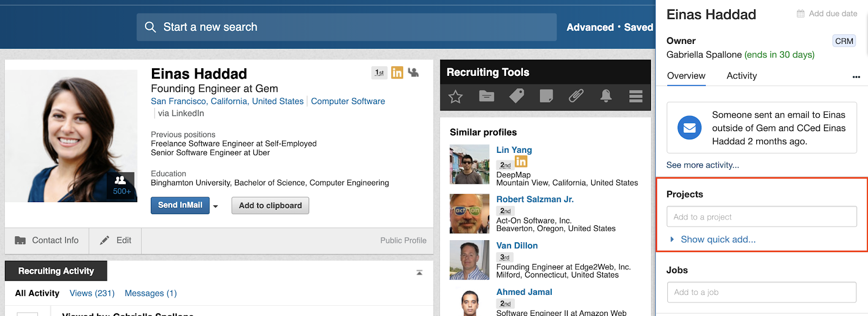The width and height of the screenshot is (868, 316).
Task: Click Robert Salzman Jr. profile thumbnail
Action: click(470, 214)
